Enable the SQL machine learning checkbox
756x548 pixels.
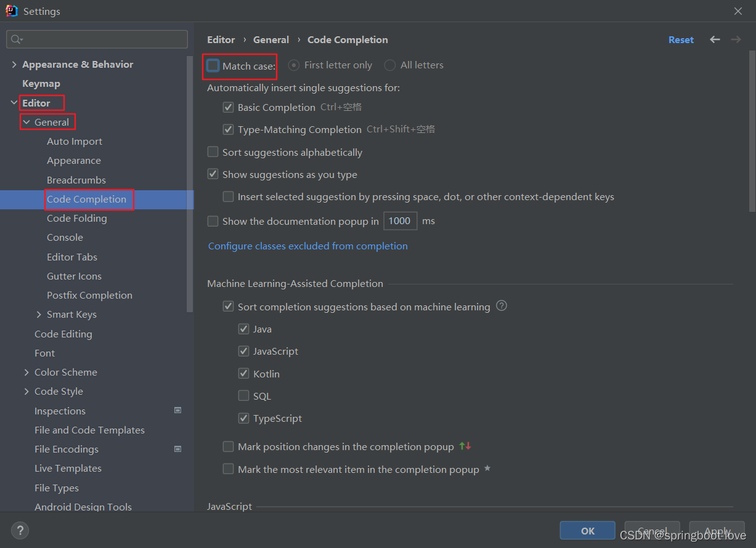tap(244, 396)
